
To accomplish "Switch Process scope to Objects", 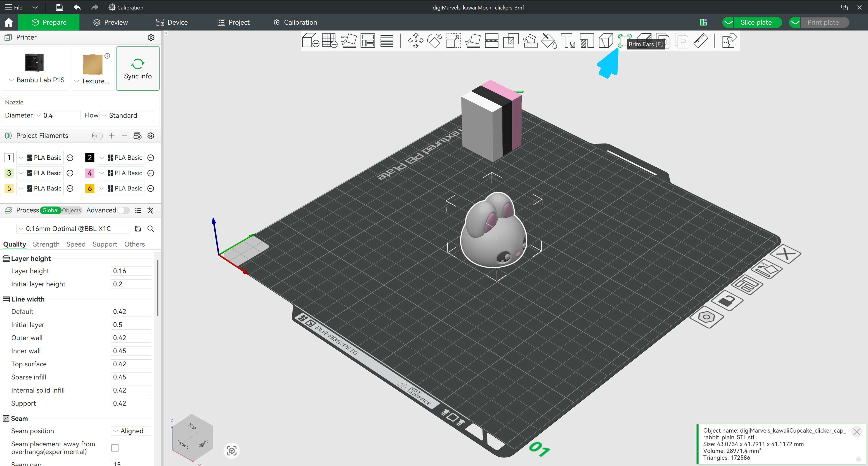I will click(71, 210).
